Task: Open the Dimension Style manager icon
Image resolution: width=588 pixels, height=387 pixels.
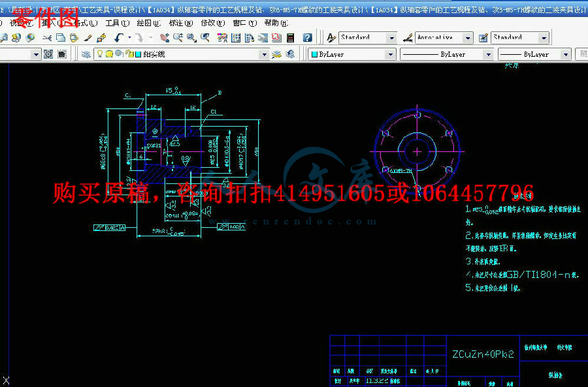Action: pos(408,37)
